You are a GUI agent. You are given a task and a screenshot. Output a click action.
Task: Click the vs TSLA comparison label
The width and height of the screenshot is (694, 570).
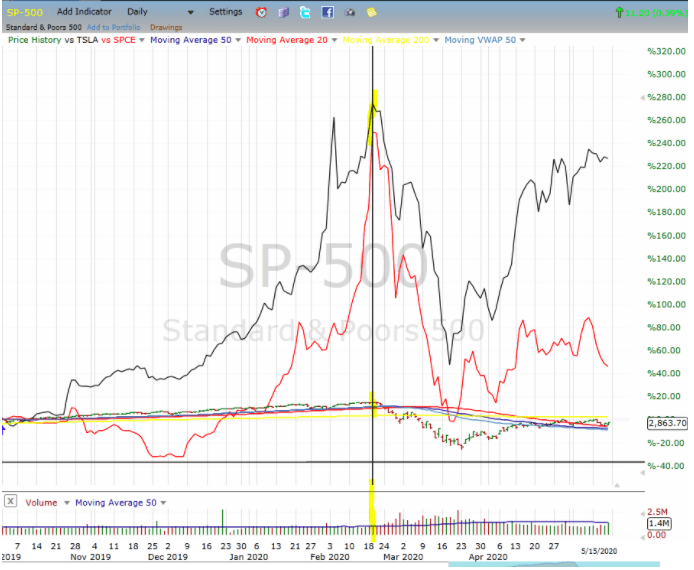pos(81,40)
